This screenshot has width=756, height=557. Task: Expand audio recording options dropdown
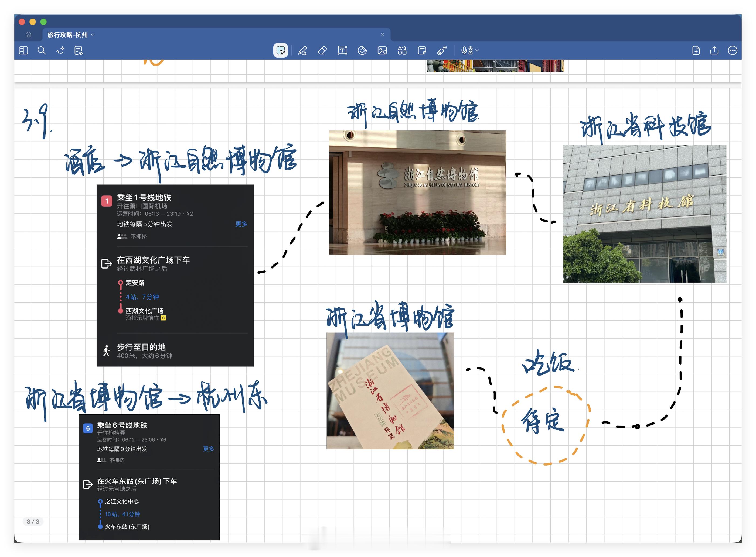point(477,51)
